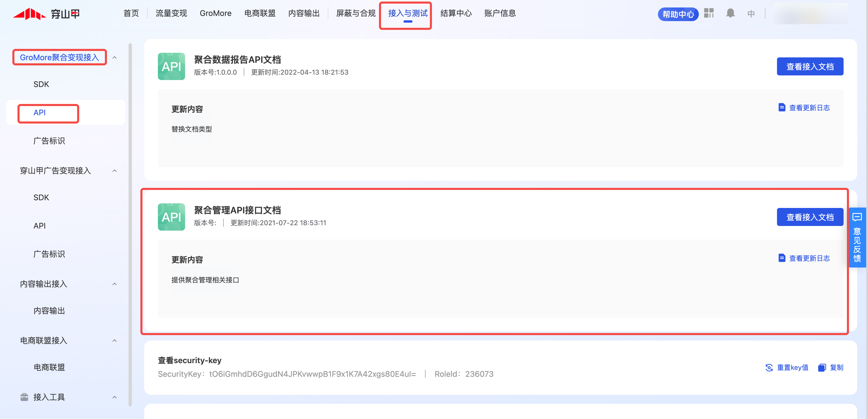Open the 电商联盟 top menu
The height and width of the screenshot is (419, 868).
point(260,13)
